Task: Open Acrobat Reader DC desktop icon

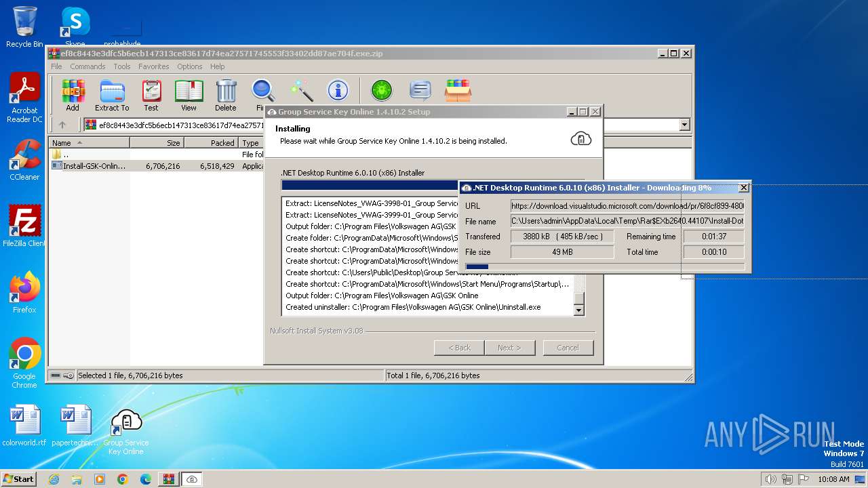Action: coord(24,98)
